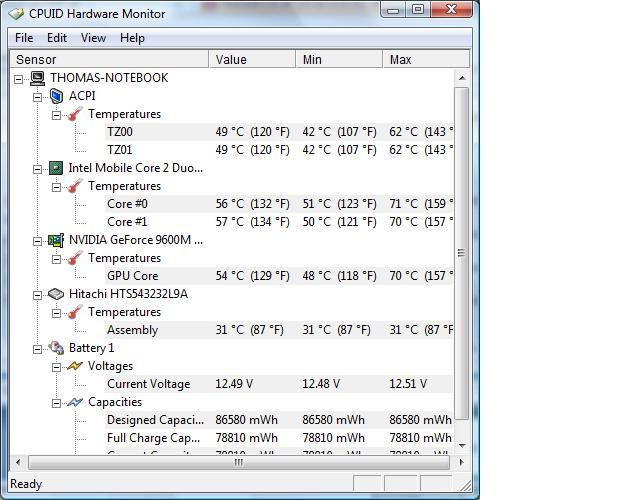This screenshot has height=500, width=640.
Task: Click the ACPI monitor icon
Action: 56,96
